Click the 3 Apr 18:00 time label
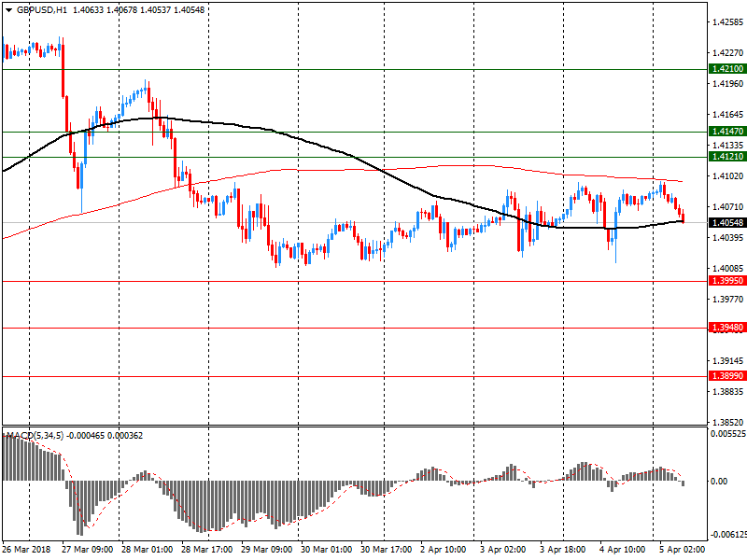747x560 pixels. point(563,549)
